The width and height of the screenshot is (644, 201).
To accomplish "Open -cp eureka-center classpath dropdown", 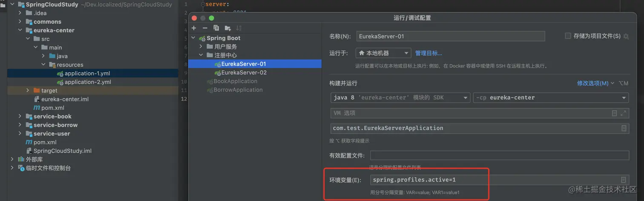I will click(551, 98).
